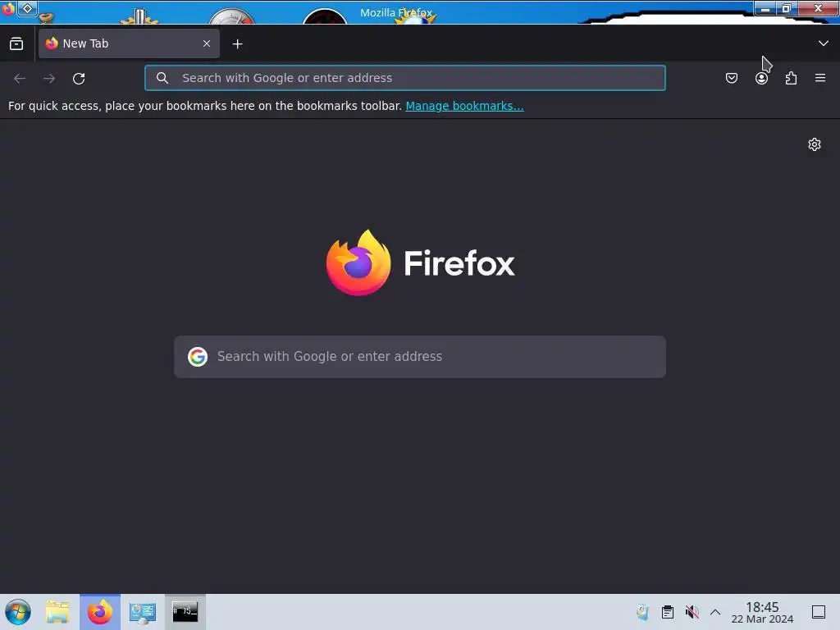The width and height of the screenshot is (840, 630).
Task: Toggle the on all desktops title bar pin
Action: point(27,8)
